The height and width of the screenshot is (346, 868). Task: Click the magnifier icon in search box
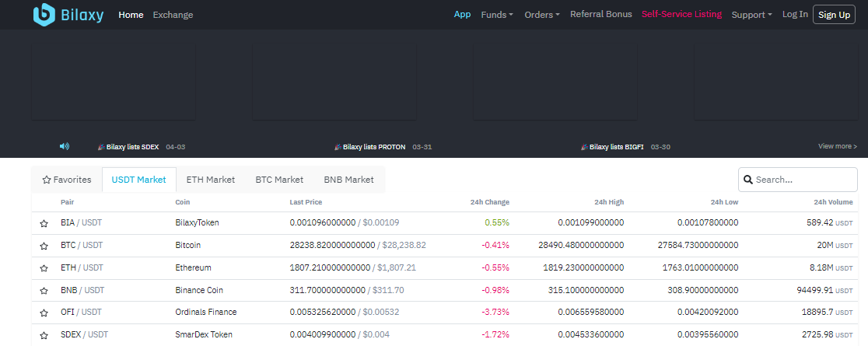tap(748, 180)
